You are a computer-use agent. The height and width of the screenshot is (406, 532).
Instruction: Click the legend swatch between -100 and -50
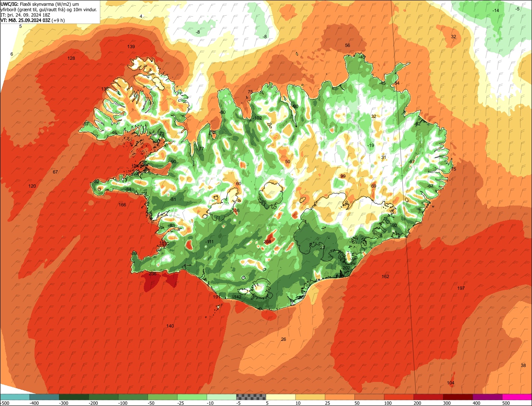point(133,397)
